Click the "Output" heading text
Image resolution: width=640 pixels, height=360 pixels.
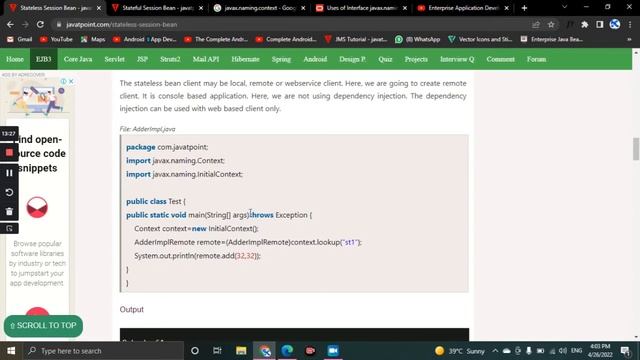[x=131, y=309]
